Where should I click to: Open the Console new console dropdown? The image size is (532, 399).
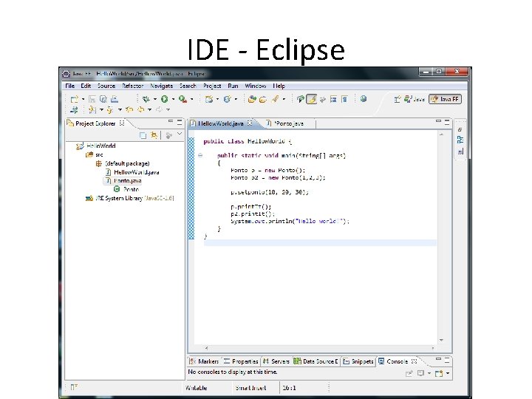pyautogui.click(x=448, y=373)
